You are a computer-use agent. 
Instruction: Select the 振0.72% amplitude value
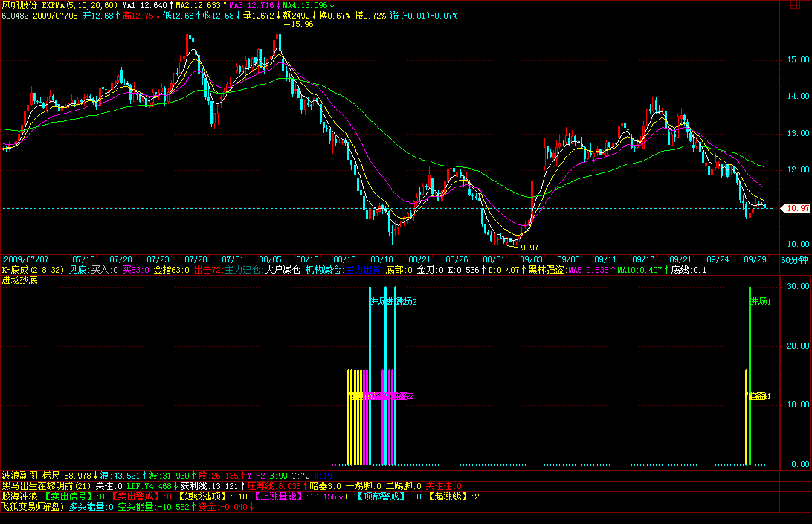370,16
